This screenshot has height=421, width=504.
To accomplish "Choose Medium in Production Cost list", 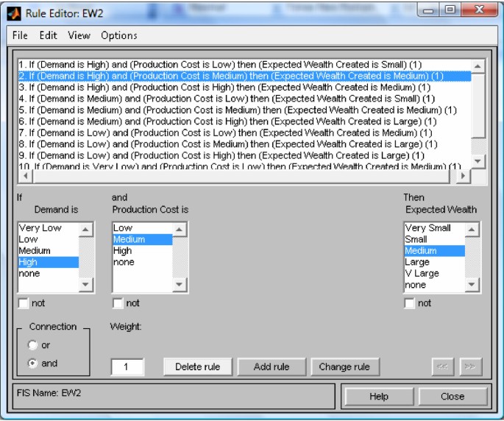I will [143, 240].
